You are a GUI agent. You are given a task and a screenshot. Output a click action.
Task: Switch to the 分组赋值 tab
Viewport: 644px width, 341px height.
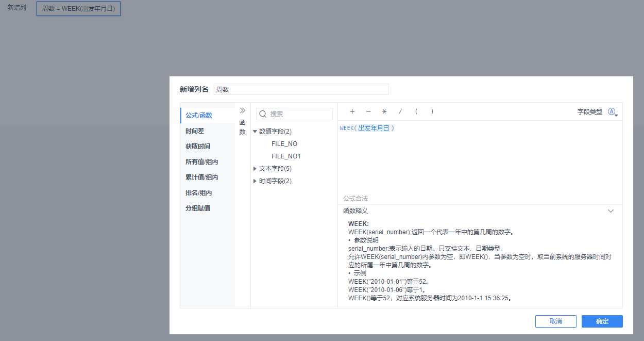tap(208, 208)
